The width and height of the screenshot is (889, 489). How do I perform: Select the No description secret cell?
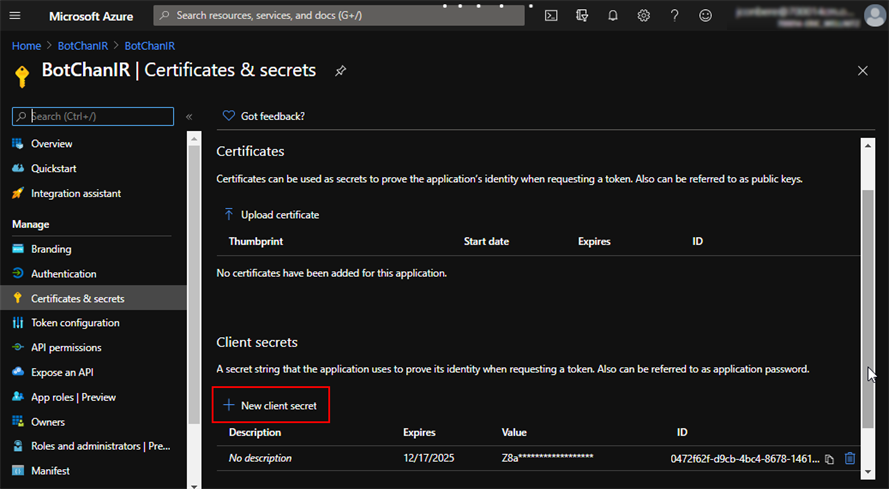pyautogui.click(x=260, y=458)
